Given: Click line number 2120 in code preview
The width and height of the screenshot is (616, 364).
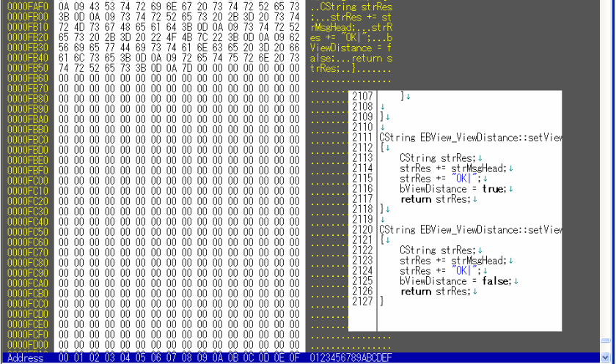Looking at the screenshot, I should tap(362, 230).
